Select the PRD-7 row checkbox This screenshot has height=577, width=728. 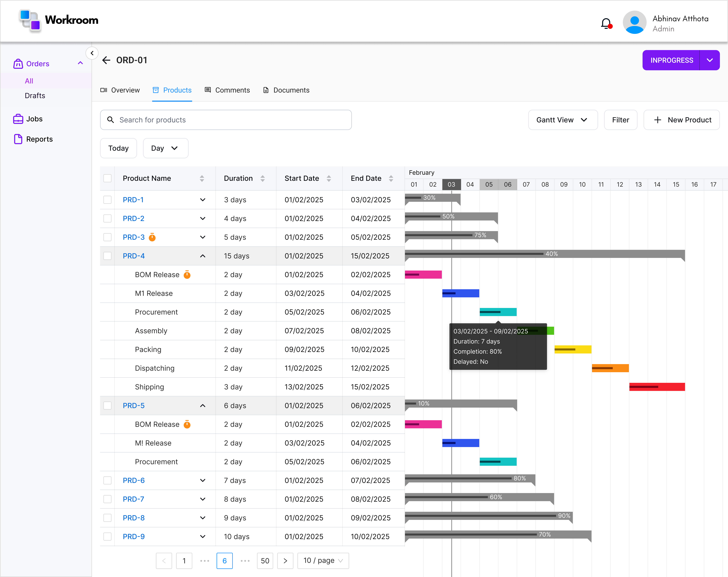pos(107,499)
